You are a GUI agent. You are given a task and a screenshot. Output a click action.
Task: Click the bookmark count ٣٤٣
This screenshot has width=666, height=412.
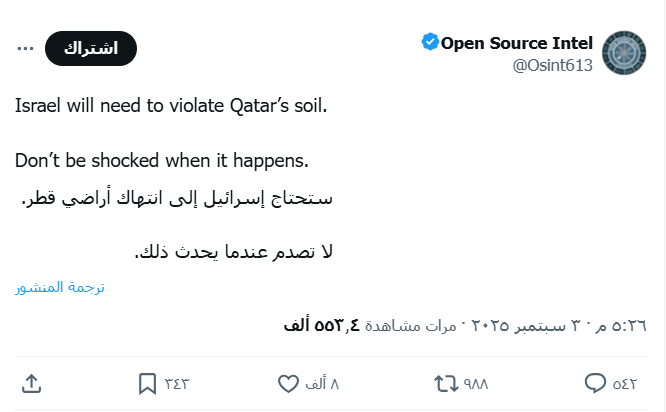[x=177, y=383]
